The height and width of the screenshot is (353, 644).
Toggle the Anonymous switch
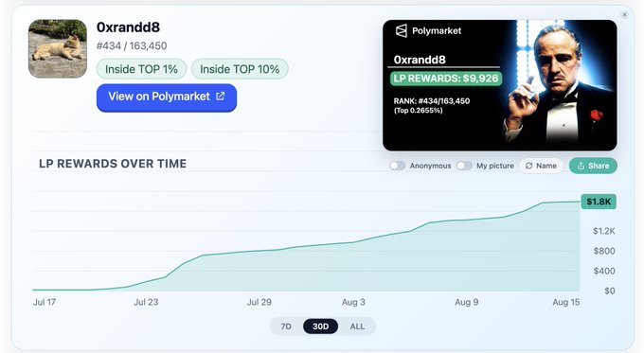pos(397,166)
